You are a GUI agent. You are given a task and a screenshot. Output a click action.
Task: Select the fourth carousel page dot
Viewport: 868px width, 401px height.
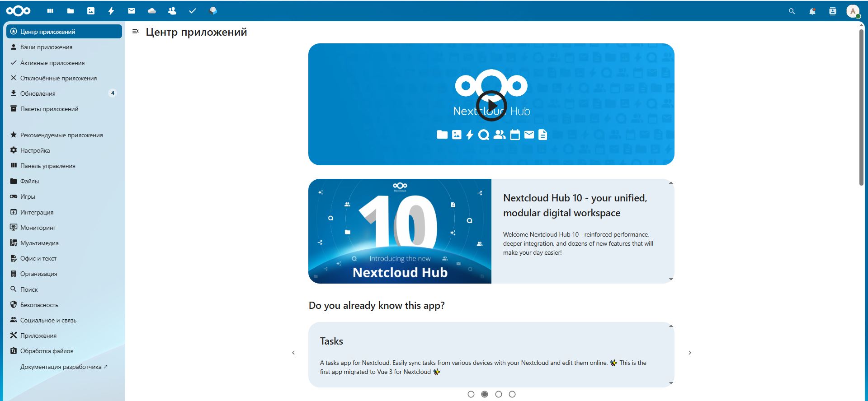click(512, 394)
